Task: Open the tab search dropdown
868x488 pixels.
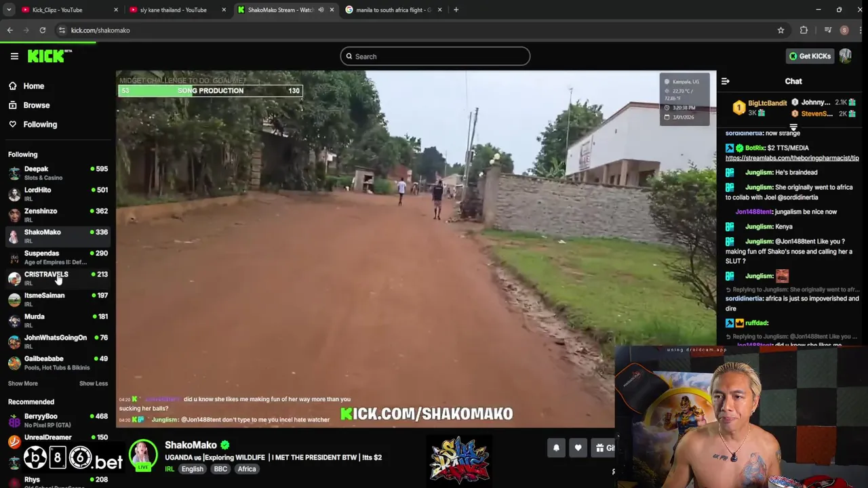Action: [9, 9]
